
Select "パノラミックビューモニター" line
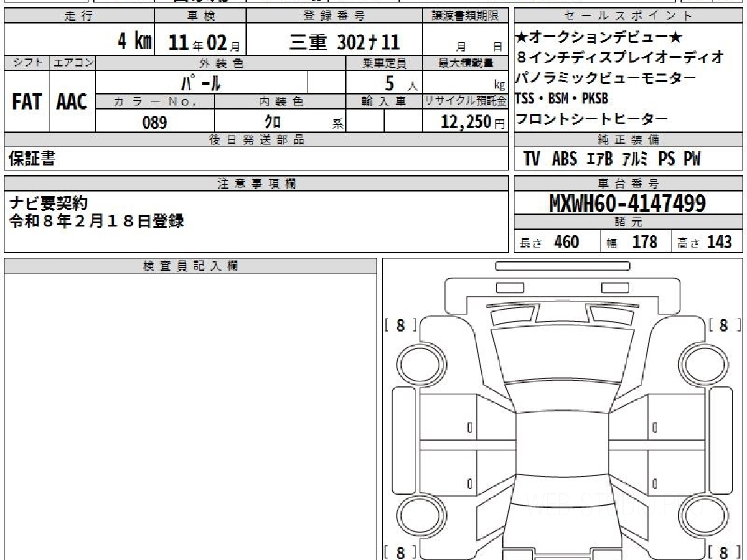606,78
